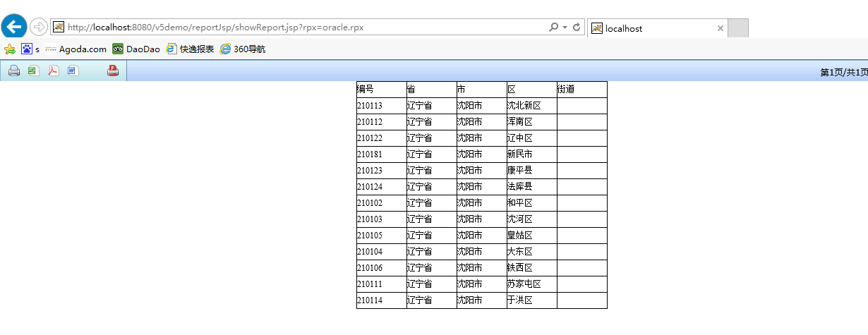Click the 编号 column header
Image resolution: width=868 pixels, height=335 pixels.
(382, 90)
